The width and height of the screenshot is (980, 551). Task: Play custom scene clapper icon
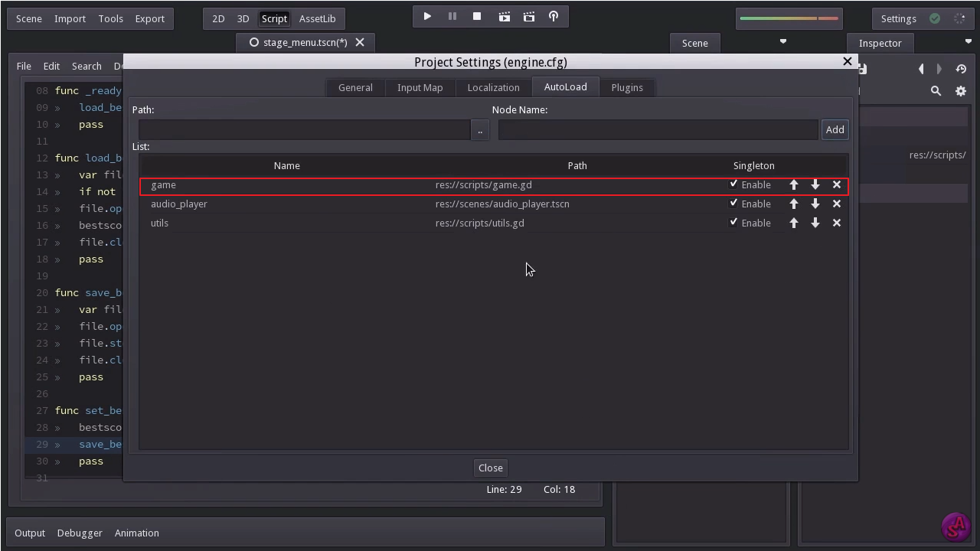pos(529,16)
